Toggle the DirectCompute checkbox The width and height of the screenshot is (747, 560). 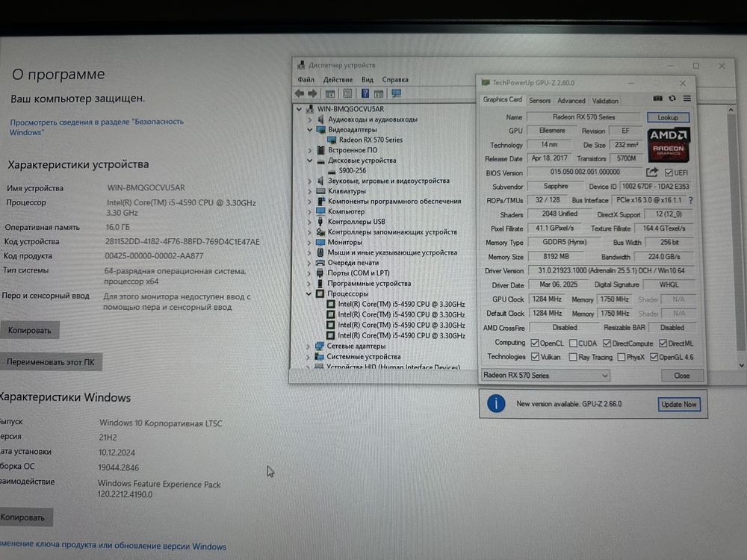tap(607, 343)
